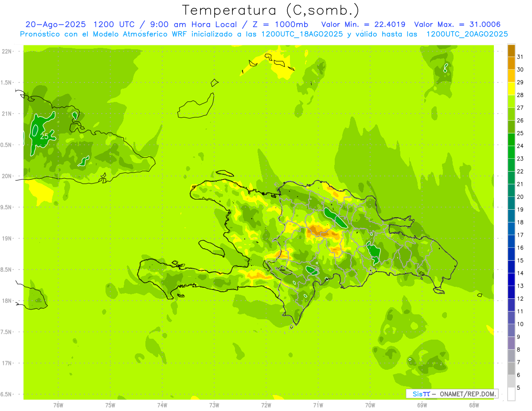Click the legend value '31'
The width and height of the screenshot is (532, 411).
point(520,57)
